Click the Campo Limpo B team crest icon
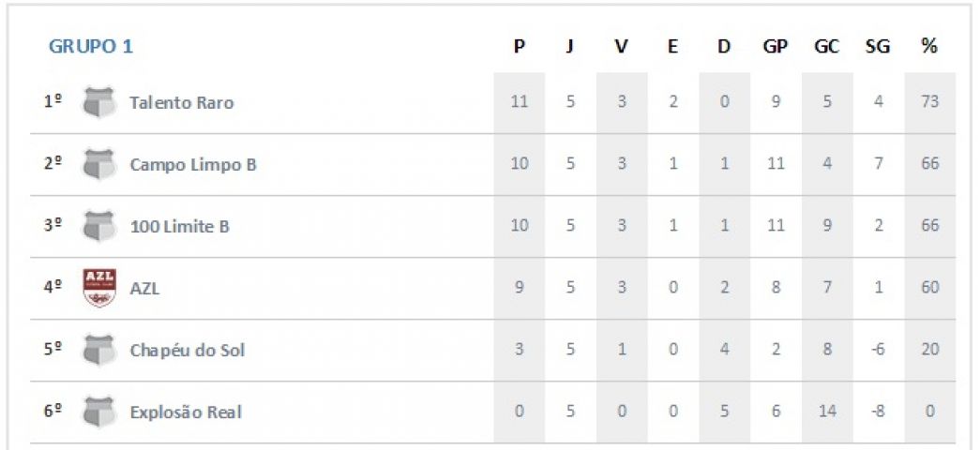Image resolution: width=980 pixels, height=450 pixels. 99,164
